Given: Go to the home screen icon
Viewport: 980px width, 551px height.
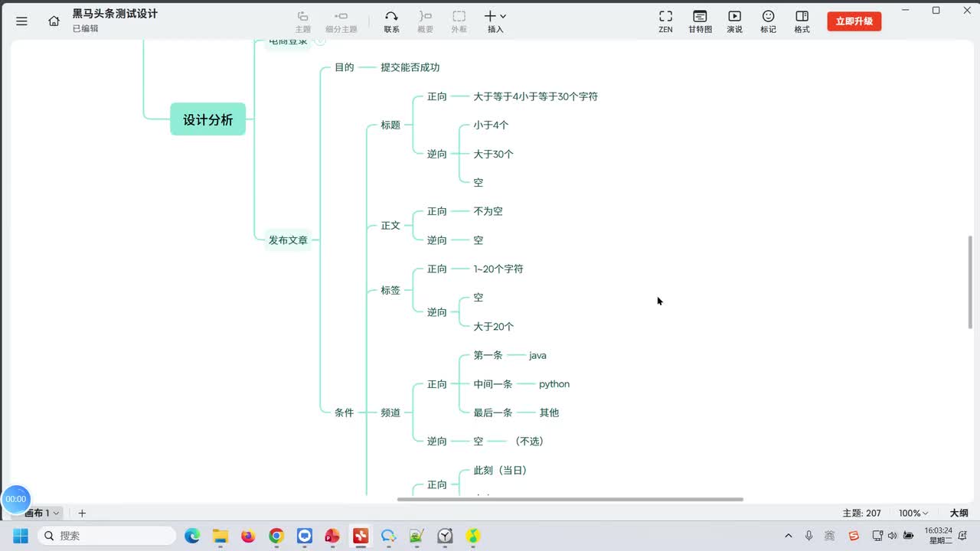Looking at the screenshot, I should tap(54, 21).
